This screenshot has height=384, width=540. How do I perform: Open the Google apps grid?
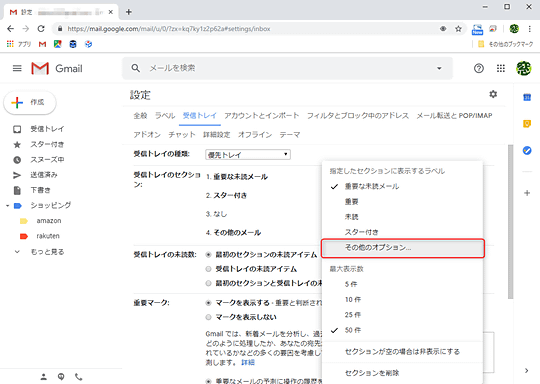[501, 69]
